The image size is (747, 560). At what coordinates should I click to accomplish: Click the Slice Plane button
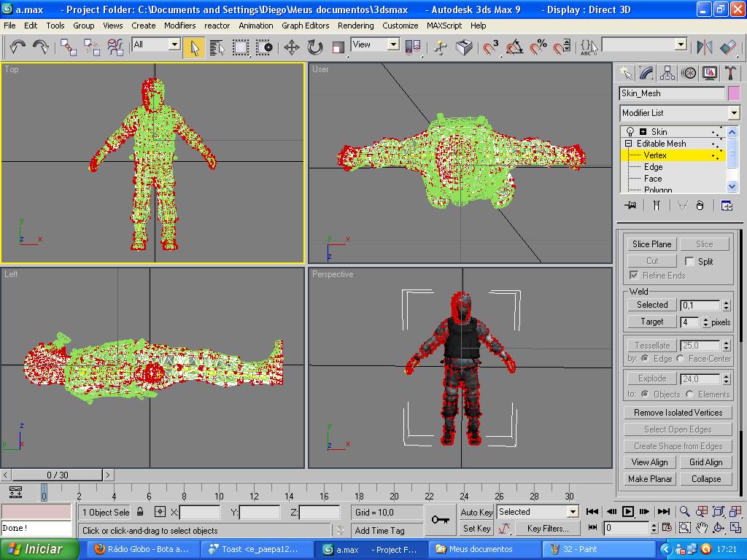[x=651, y=244]
